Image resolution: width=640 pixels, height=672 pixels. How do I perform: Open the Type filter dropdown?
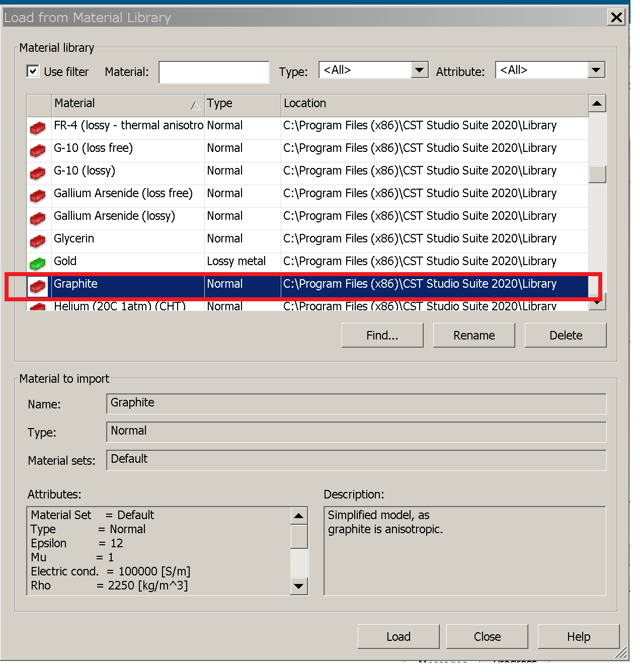click(x=419, y=70)
